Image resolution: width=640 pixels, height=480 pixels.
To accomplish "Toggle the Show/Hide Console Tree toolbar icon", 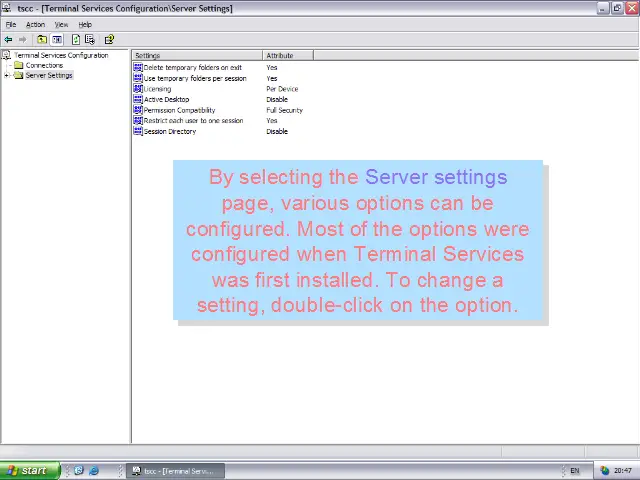I will click(57, 40).
